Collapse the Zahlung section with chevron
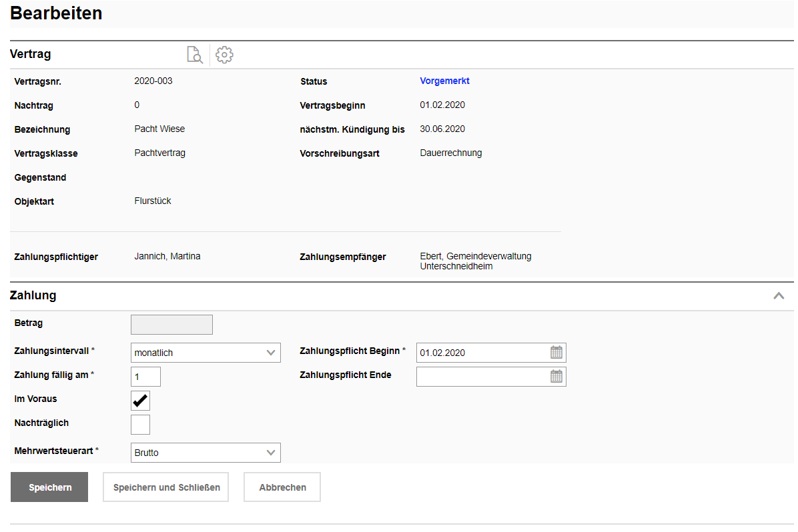The width and height of the screenshot is (798, 532). (x=779, y=296)
